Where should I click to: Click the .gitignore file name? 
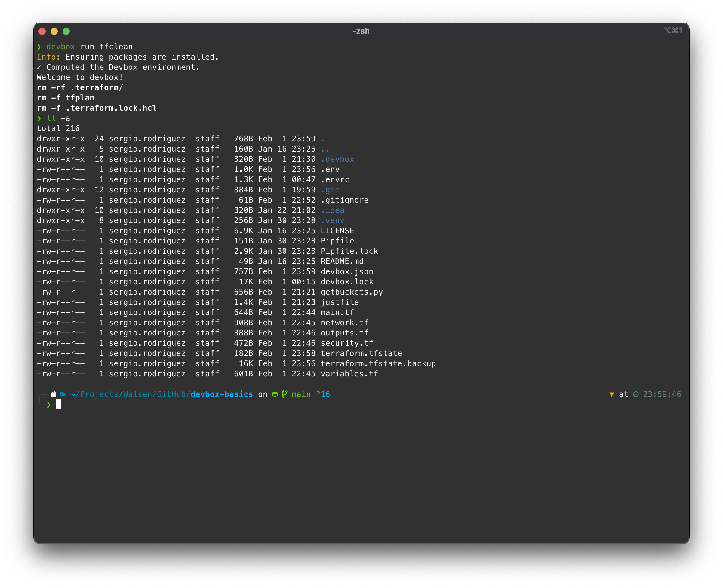pos(345,200)
